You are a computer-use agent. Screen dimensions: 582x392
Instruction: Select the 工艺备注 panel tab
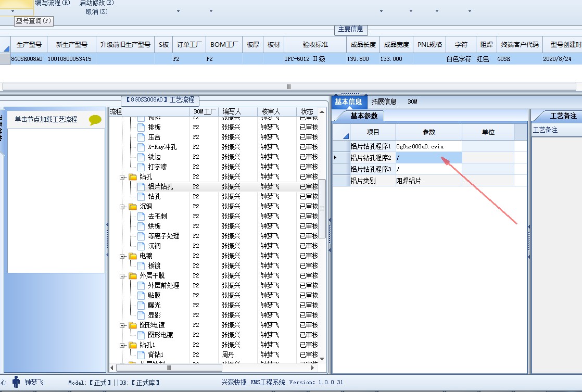(x=563, y=116)
